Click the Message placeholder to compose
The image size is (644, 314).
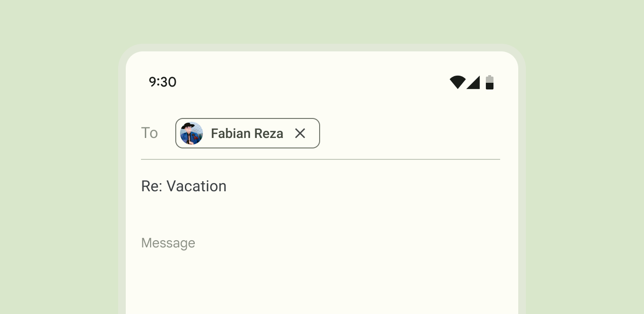tap(168, 243)
